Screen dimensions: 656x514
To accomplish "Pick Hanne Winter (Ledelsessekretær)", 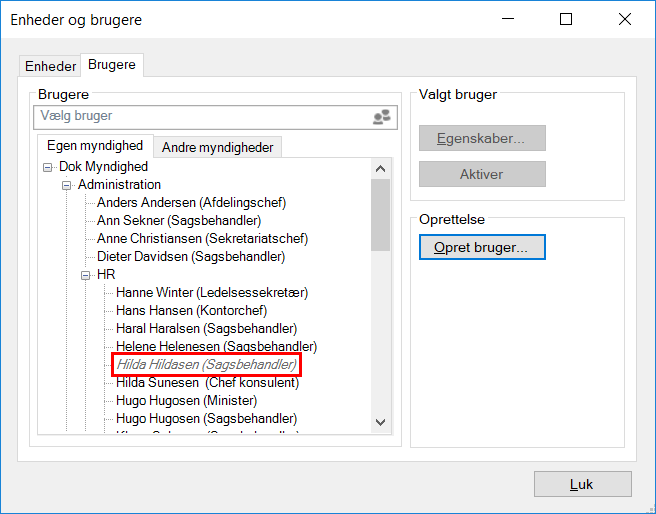I will coord(212,293).
